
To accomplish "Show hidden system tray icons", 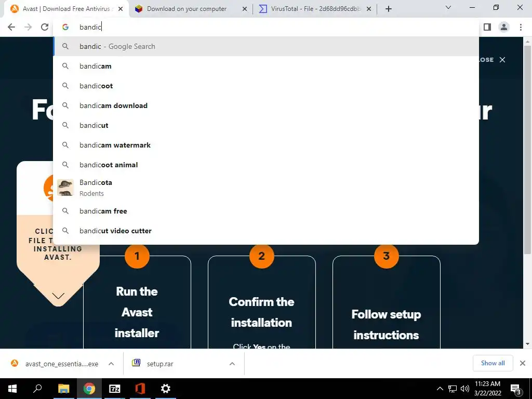I will pyautogui.click(x=440, y=389).
